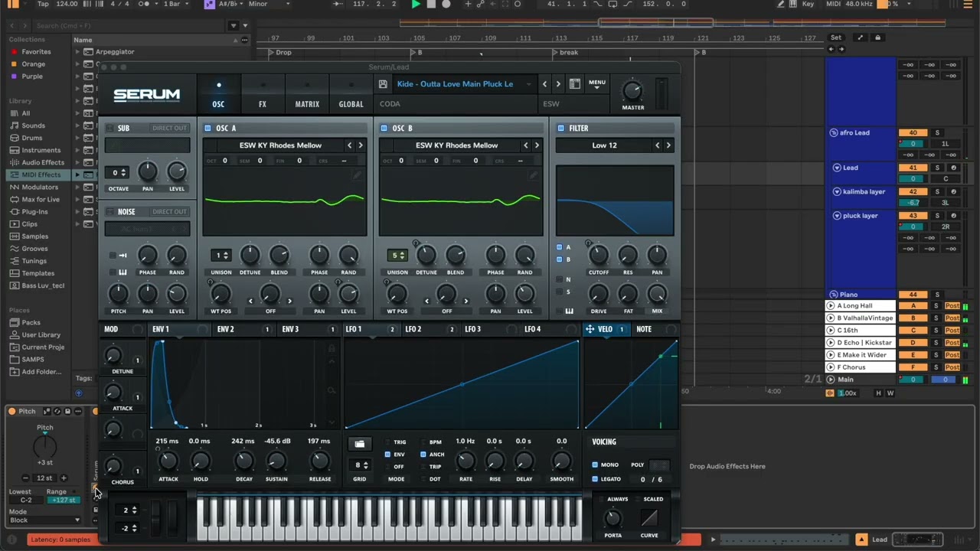
Task: Go to next Serum preset arrow
Action: (x=558, y=84)
